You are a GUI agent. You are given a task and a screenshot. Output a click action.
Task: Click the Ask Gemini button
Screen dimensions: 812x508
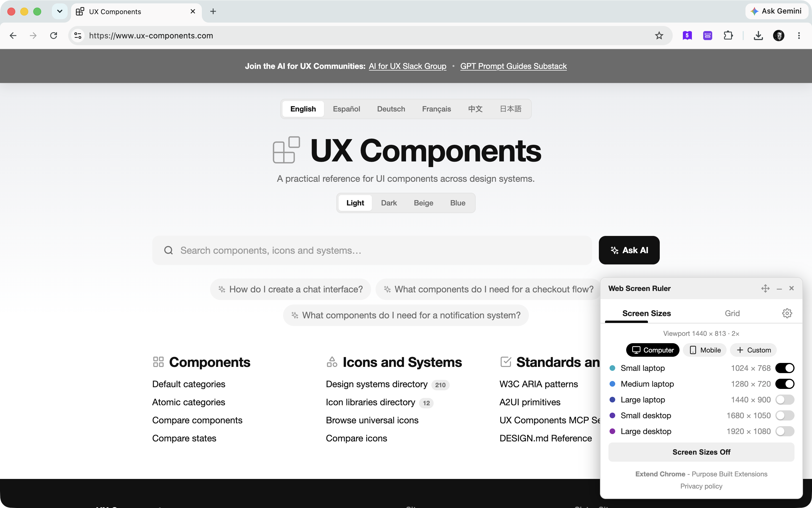pos(776,11)
